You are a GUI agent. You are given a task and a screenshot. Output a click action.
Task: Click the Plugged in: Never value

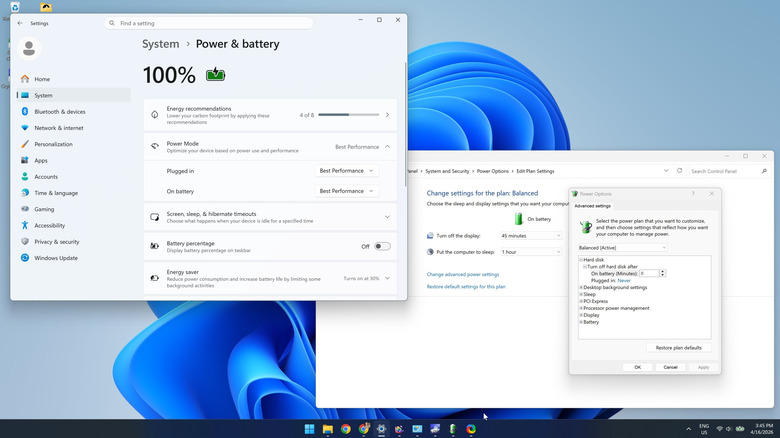tap(624, 281)
